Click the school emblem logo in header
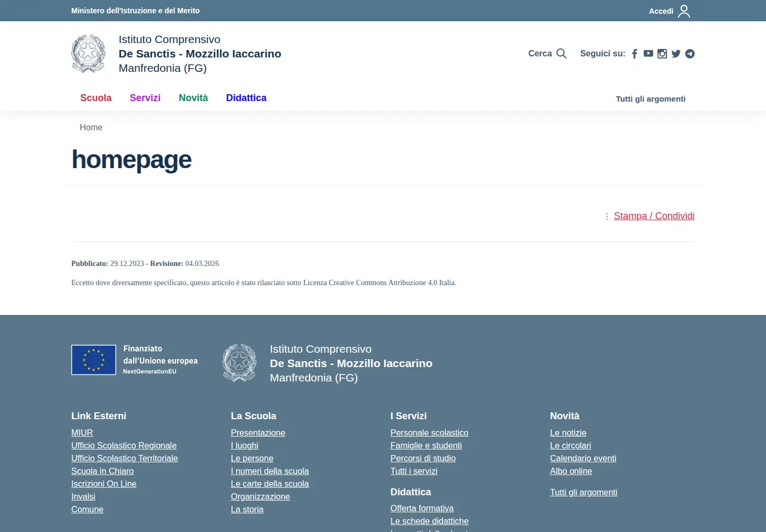This screenshot has height=532, width=766. click(x=88, y=54)
